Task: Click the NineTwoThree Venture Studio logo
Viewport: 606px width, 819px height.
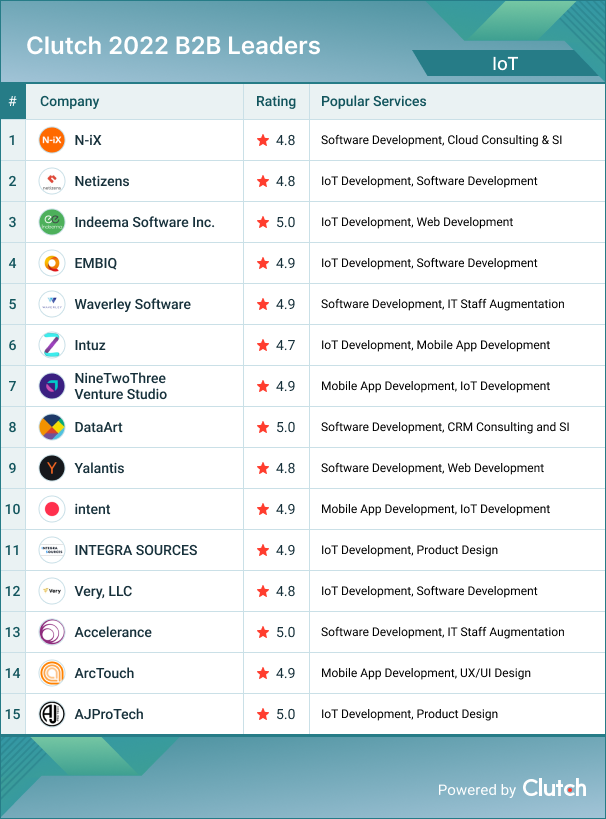Action: (x=52, y=386)
